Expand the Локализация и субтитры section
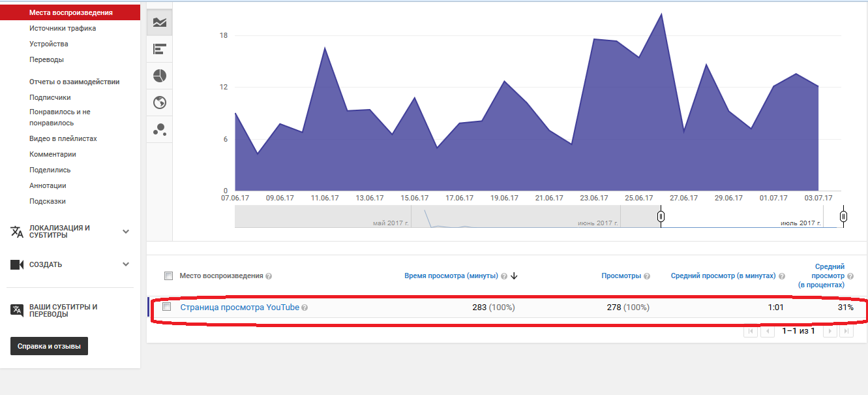Viewport: 868px width, 395px height. pos(126,231)
